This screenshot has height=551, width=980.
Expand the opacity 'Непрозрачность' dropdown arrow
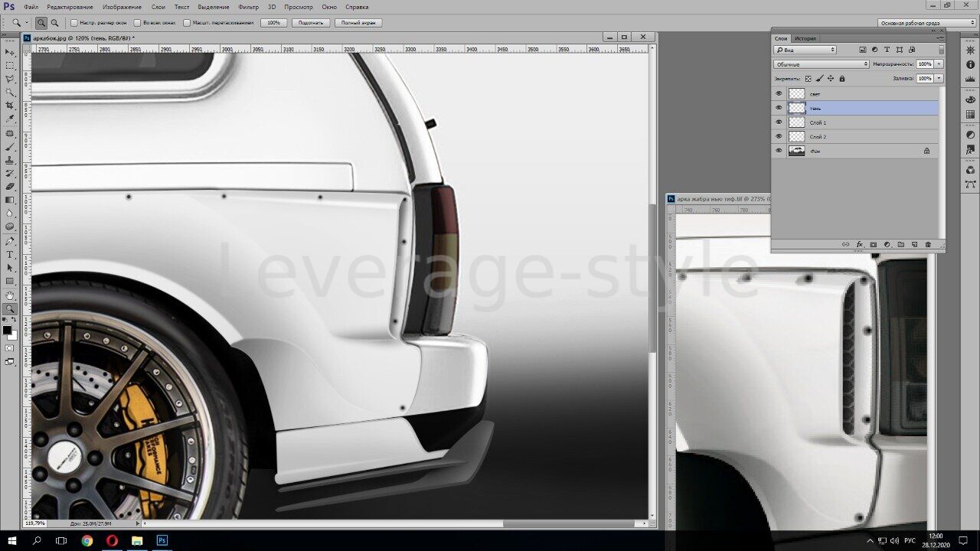coord(939,64)
